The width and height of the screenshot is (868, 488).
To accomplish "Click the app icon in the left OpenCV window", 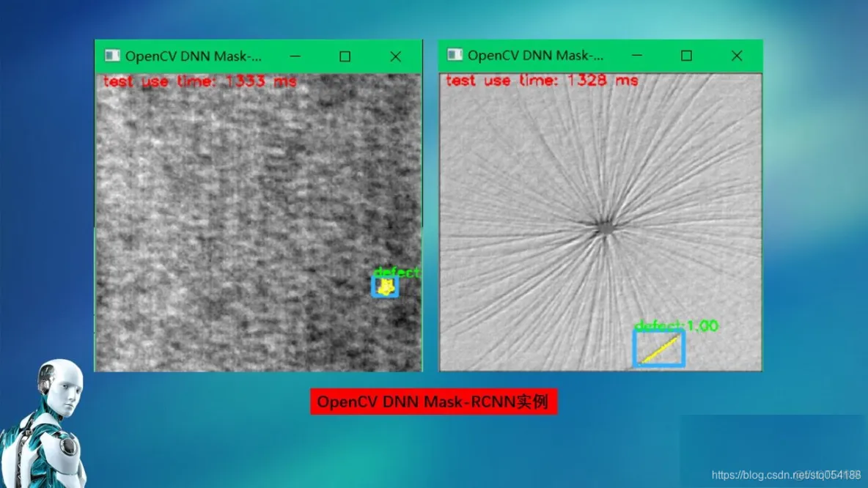I will (112, 56).
